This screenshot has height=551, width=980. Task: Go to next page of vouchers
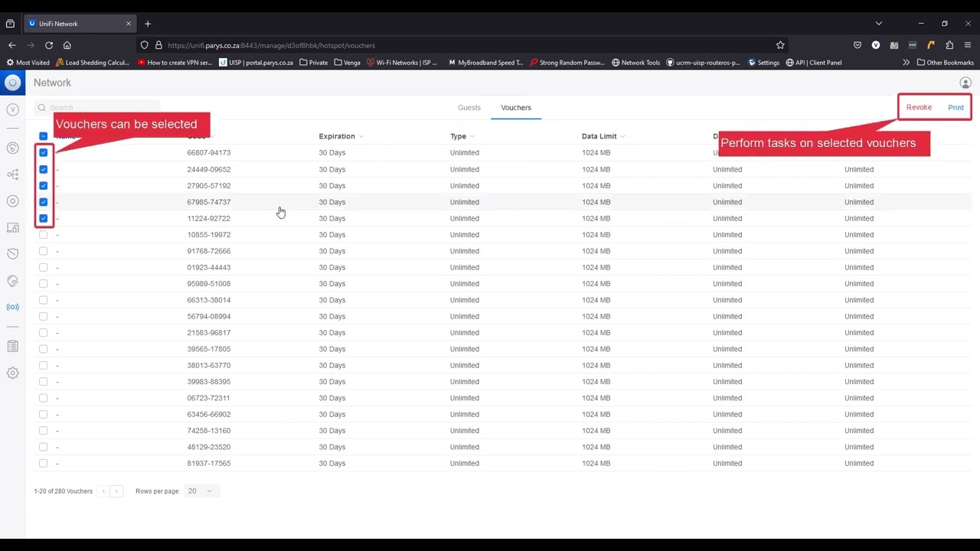click(x=116, y=491)
